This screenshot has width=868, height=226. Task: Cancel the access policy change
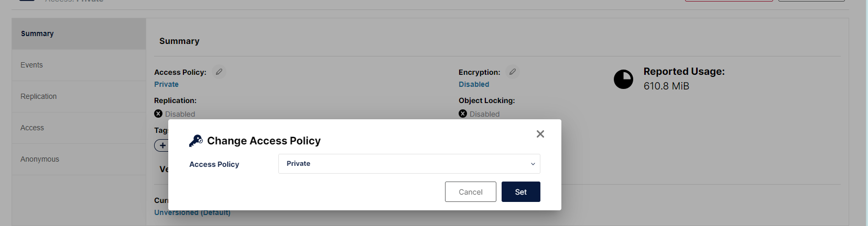(471, 192)
